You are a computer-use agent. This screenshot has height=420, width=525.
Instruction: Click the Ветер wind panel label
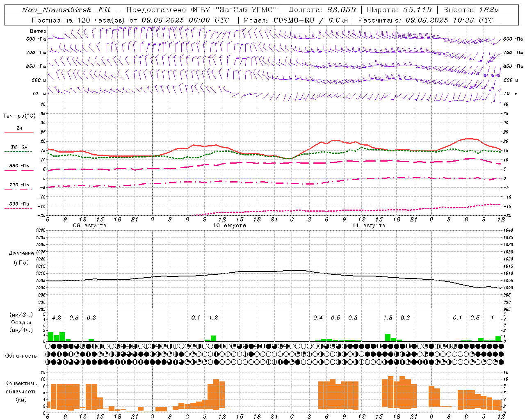click(x=38, y=31)
